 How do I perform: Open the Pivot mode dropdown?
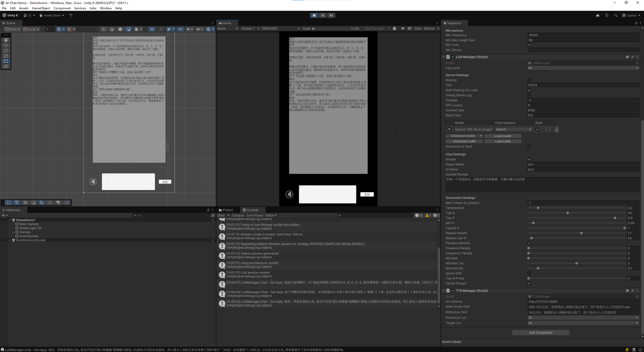coord(13,29)
